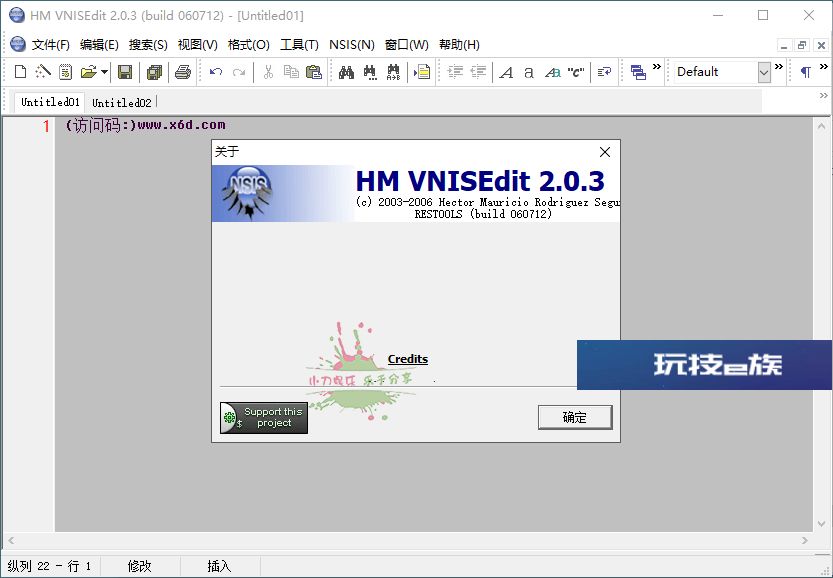This screenshot has height=578, width=833.
Task: Indent the selected lines
Action: pyautogui.click(x=455, y=72)
